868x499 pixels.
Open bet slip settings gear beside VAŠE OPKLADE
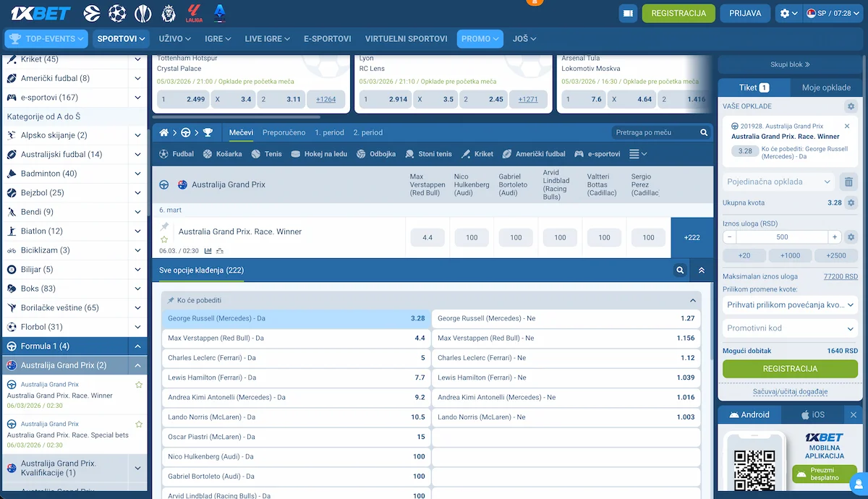(x=851, y=106)
